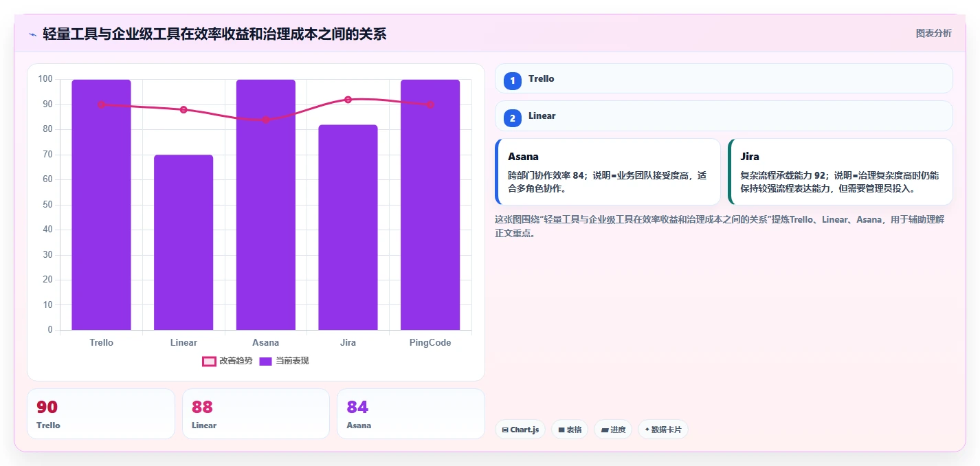Click the Jira x-axis label
The height and width of the screenshot is (466, 980).
tap(348, 342)
